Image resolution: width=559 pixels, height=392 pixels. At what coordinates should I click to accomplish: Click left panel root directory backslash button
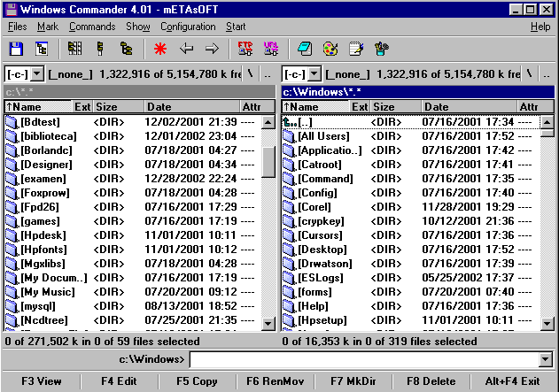pos(251,74)
